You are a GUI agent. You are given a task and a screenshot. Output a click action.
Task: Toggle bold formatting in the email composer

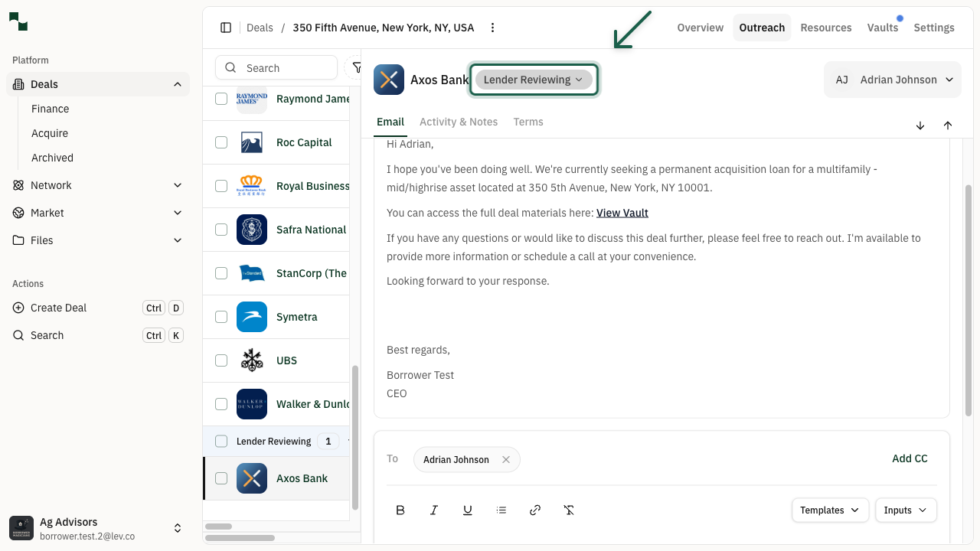[x=400, y=510]
